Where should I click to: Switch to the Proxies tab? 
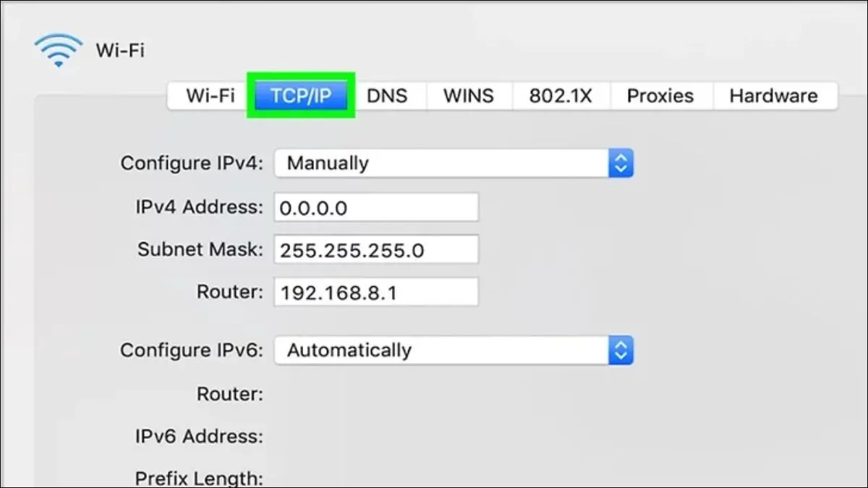[x=660, y=95]
